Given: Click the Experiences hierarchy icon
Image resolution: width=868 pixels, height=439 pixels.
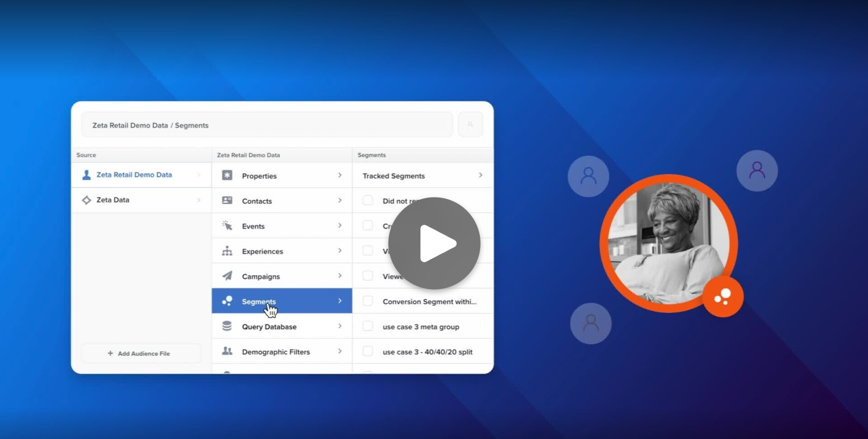Looking at the screenshot, I should pos(227,251).
